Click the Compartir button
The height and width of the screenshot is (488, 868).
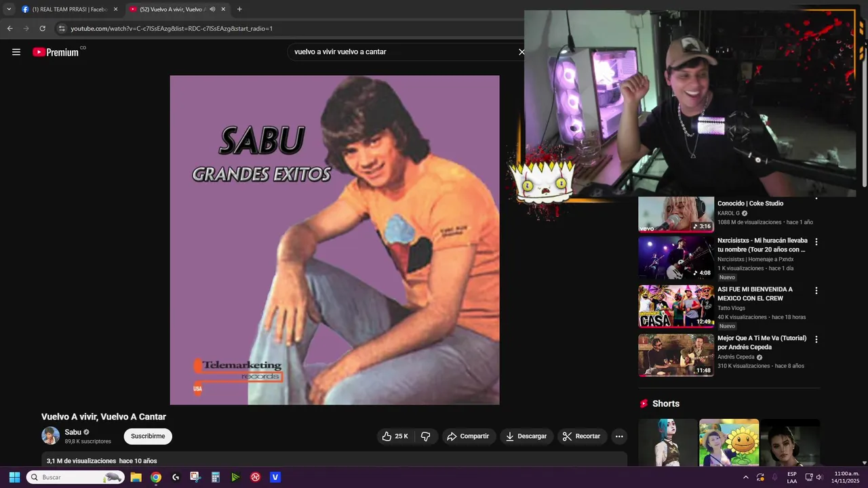click(468, 436)
